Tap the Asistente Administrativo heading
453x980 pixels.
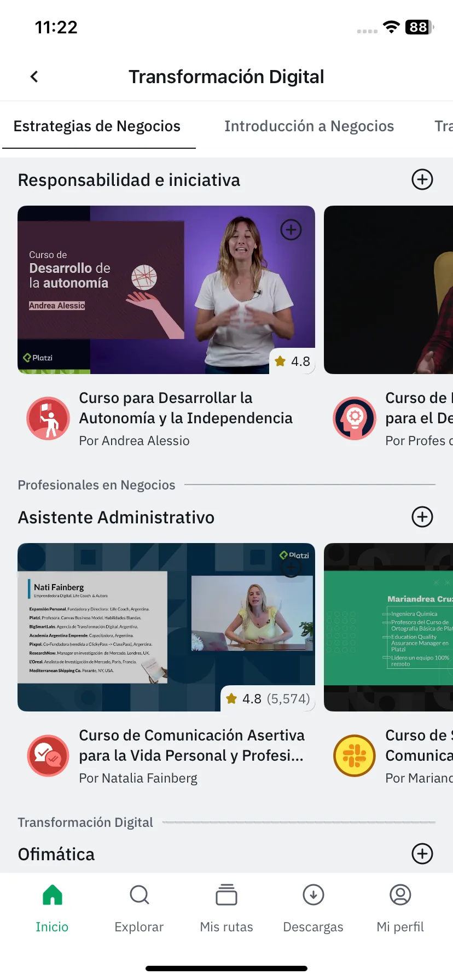116,517
